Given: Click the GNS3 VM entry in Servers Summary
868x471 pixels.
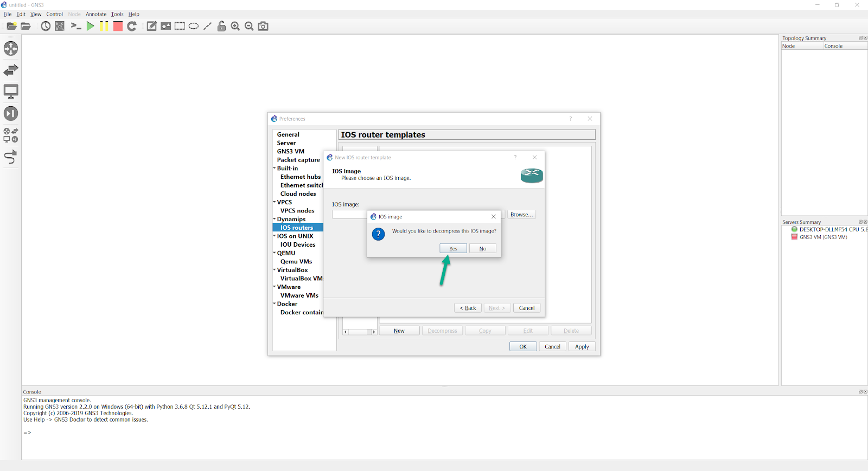Looking at the screenshot, I should pos(823,237).
